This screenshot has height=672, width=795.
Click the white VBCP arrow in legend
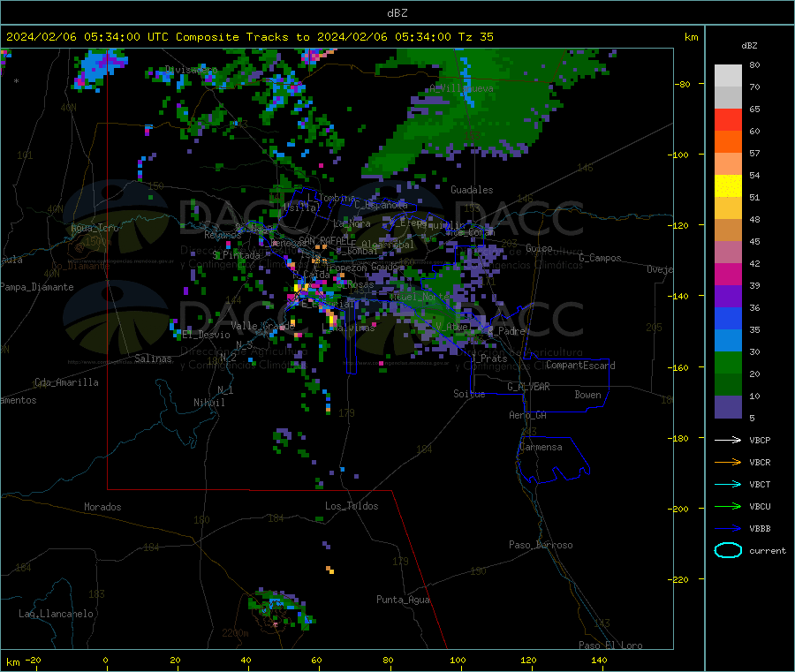pos(728,440)
